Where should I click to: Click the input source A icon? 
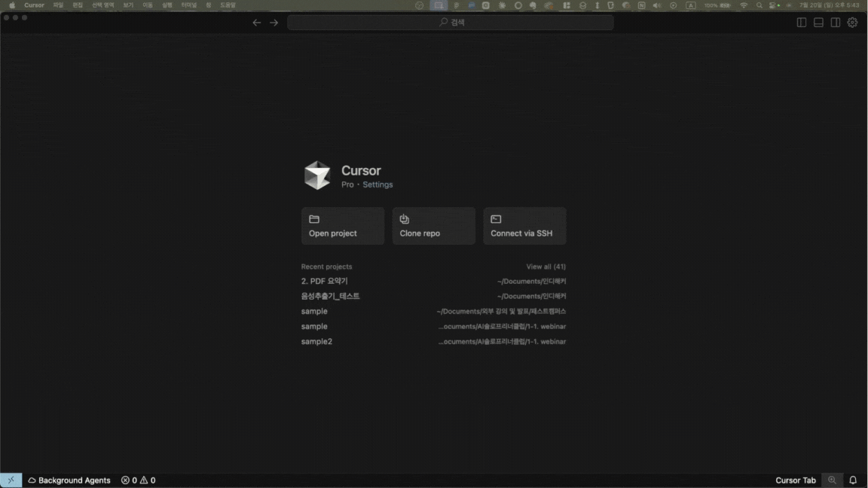[691, 5]
